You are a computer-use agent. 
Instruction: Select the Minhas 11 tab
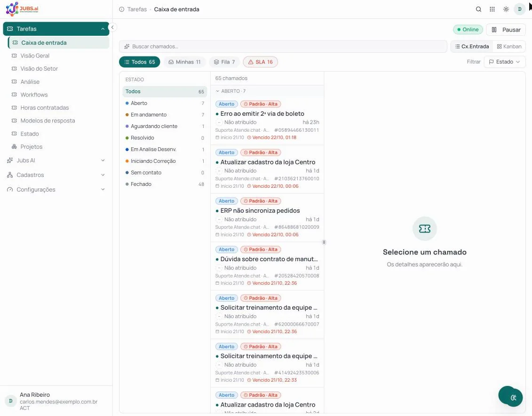point(184,62)
